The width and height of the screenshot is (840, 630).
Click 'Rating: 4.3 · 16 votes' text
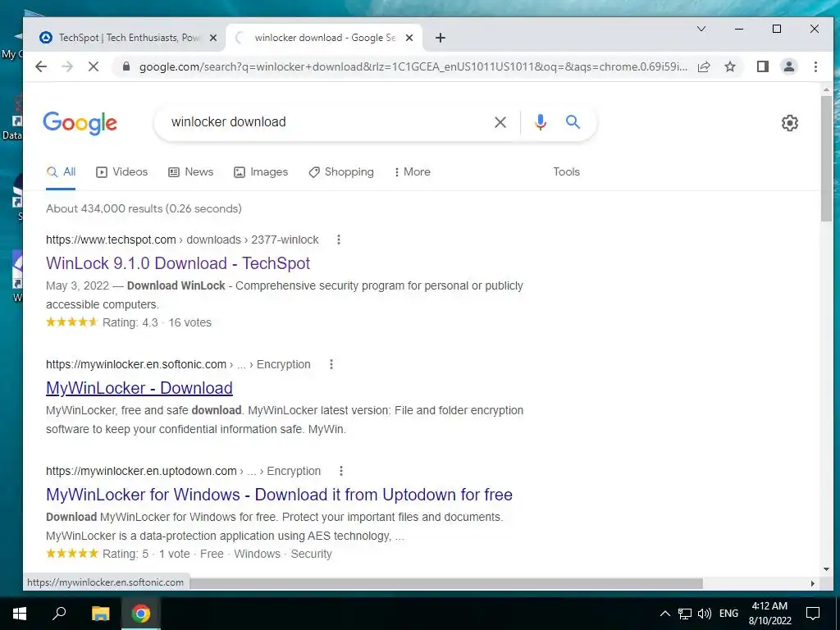[x=157, y=322]
